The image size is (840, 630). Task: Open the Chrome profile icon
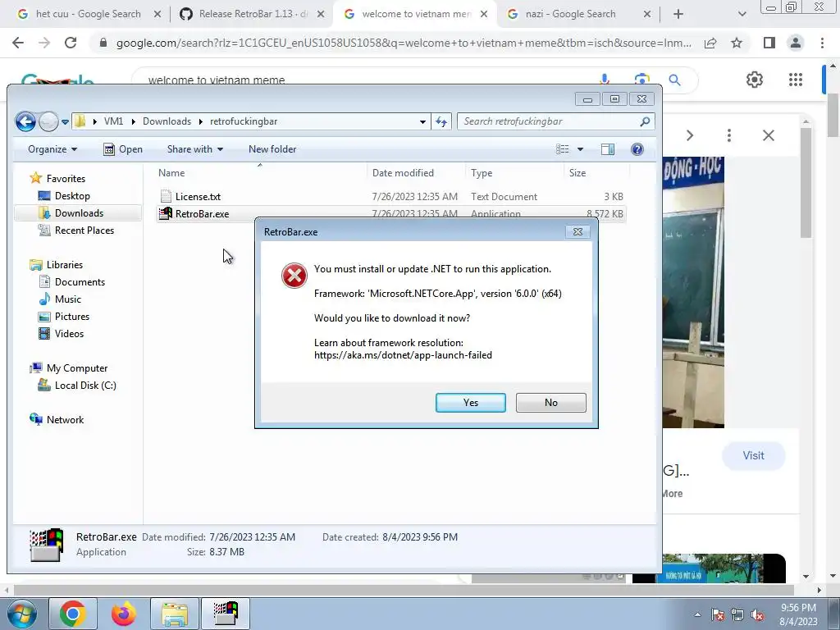(x=796, y=43)
